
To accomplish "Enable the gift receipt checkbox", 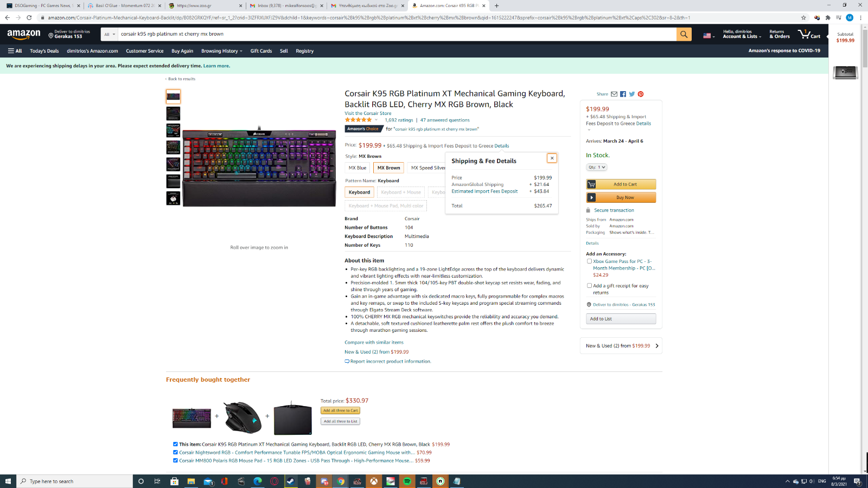I will [x=589, y=286].
